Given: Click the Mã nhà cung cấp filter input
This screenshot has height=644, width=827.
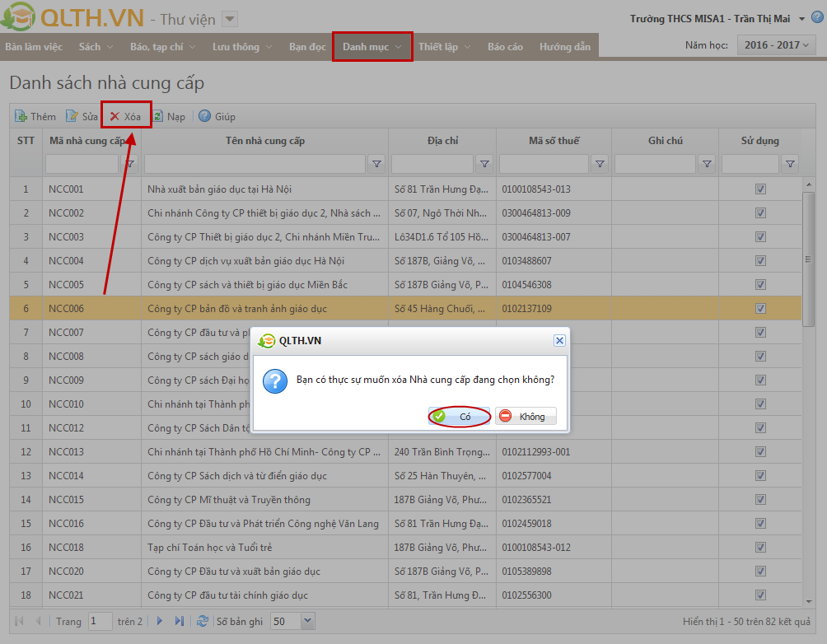Looking at the screenshot, I should click(82, 164).
